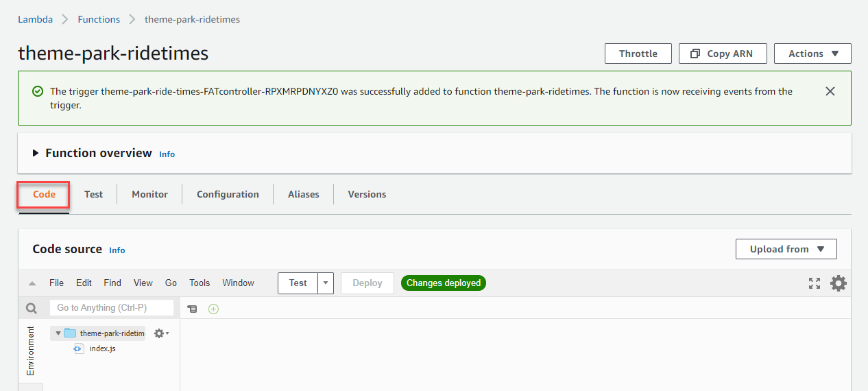
Task: Dismiss the green success notification banner
Action: [830, 91]
